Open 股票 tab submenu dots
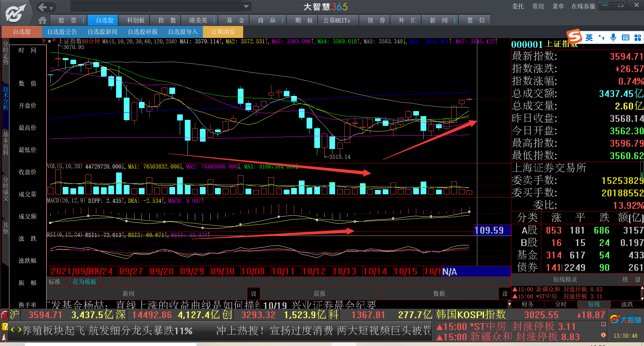Image resolution: width=644 pixels, height=346 pixels. click(x=83, y=20)
